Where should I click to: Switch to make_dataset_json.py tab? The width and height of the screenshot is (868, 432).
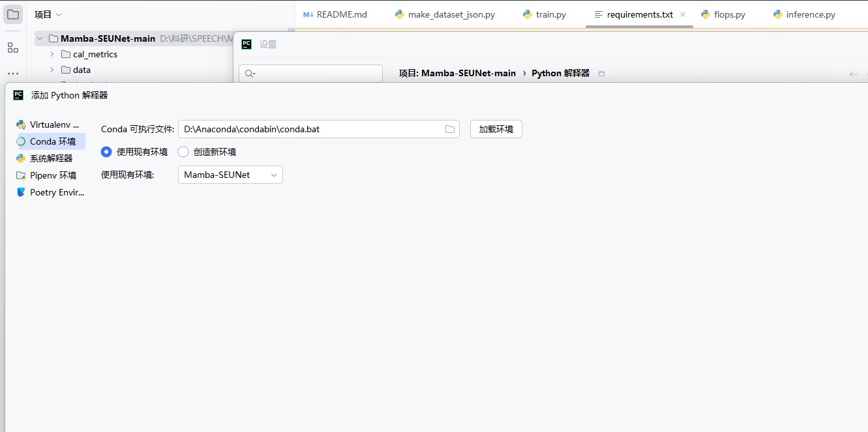click(445, 14)
